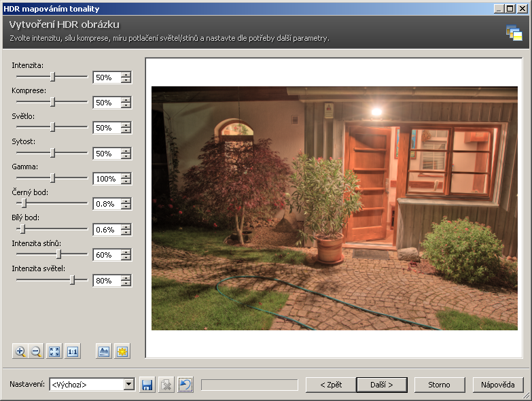Click the Intenzita světel slider handle
Screen dimensions: 532x401
coord(73,279)
